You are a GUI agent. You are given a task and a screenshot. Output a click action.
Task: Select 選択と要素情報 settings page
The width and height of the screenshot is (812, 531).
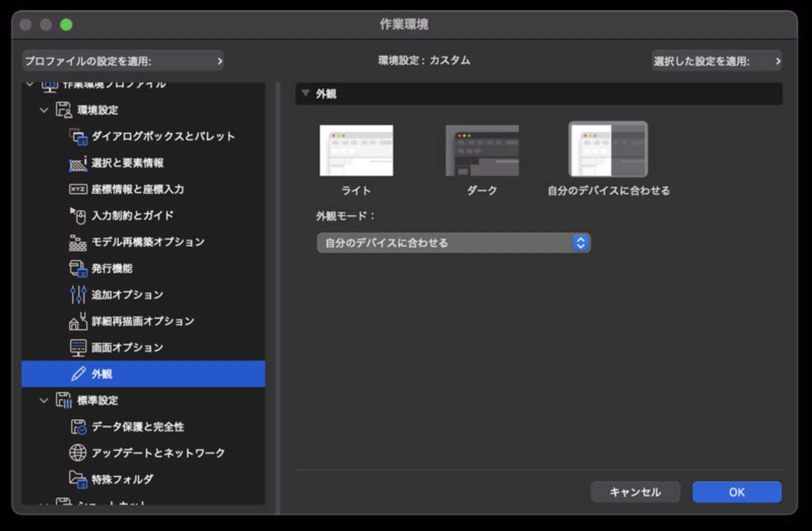point(143,162)
